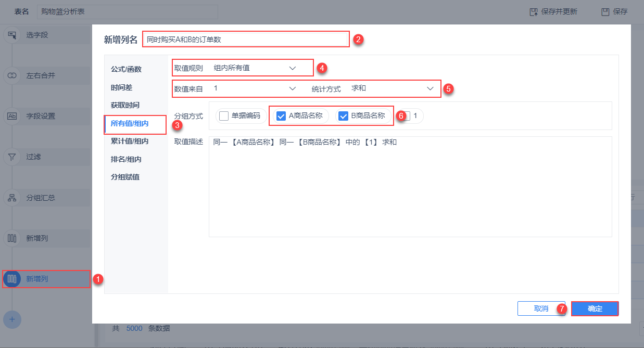Click the 分组汇总 step label
The width and height of the screenshot is (644, 348).
coord(41,198)
